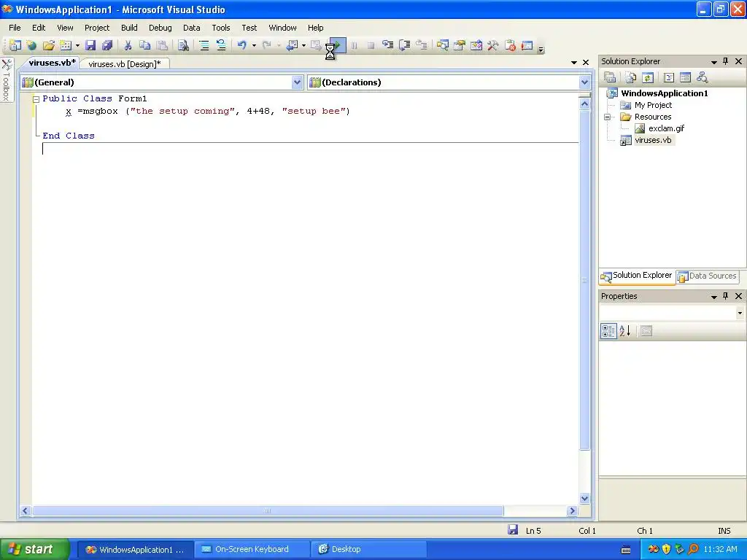Image resolution: width=747 pixels, height=560 pixels.
Task: Toggle auto-hide pin on Properties panel
Action: click(x=726, y=296)
